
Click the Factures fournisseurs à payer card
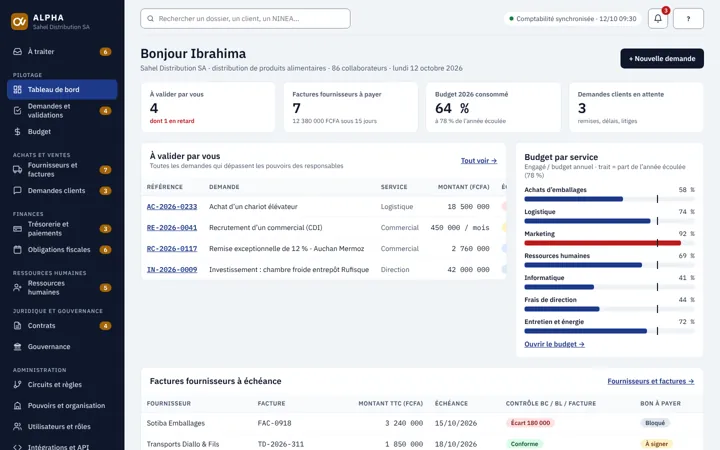click(351, 107)
